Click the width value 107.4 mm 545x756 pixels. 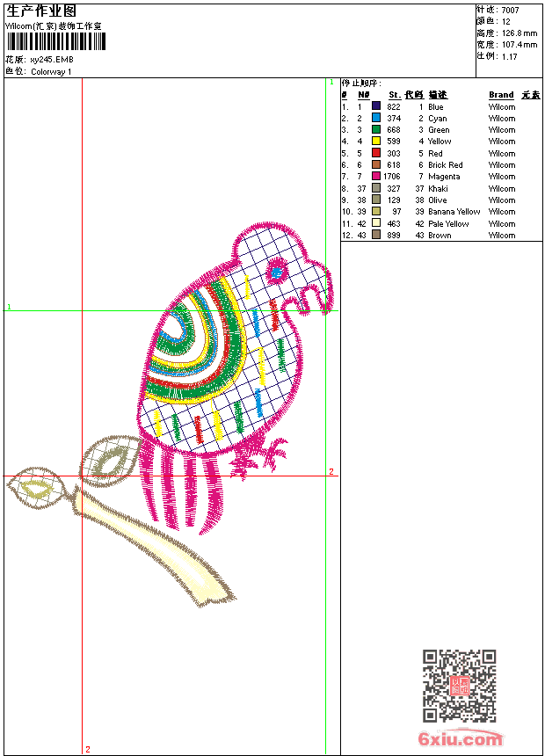tap(520, 46)
